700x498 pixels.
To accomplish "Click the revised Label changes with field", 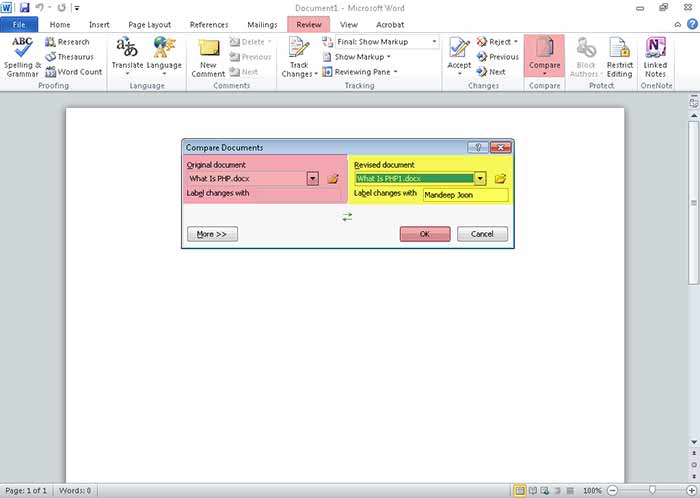I will click(465, 195).
